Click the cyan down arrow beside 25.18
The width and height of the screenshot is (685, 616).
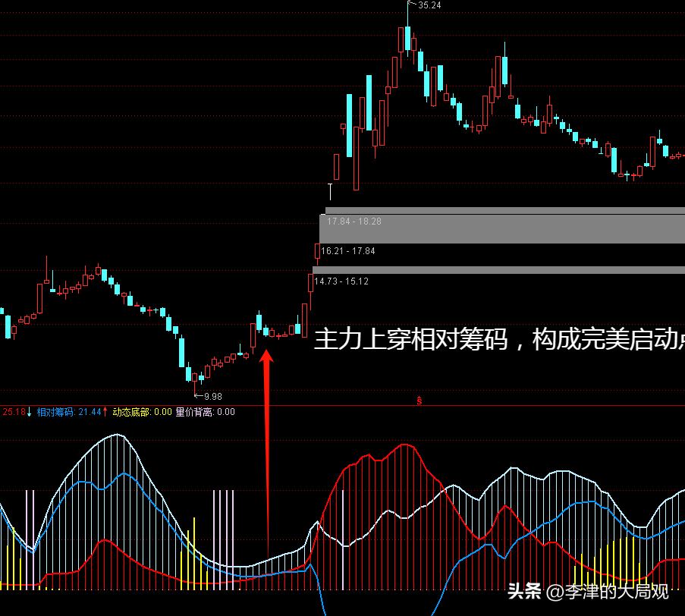(x=30, y=412)
